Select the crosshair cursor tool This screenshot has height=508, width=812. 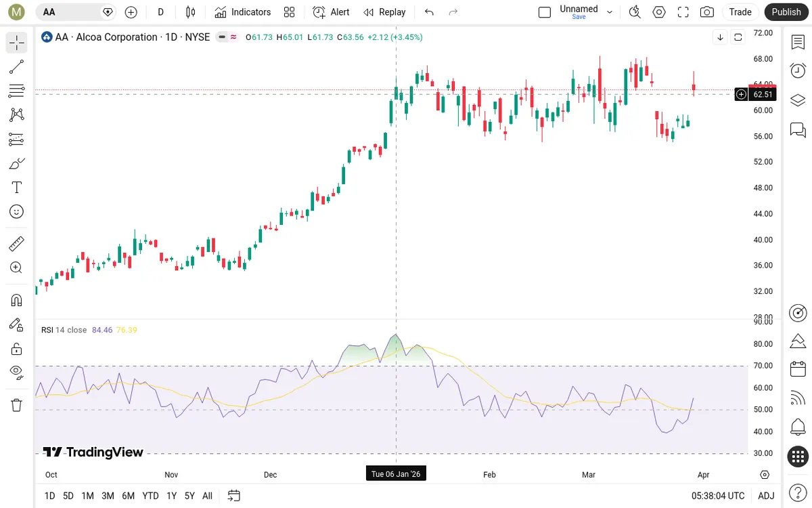tap(17, 43)
